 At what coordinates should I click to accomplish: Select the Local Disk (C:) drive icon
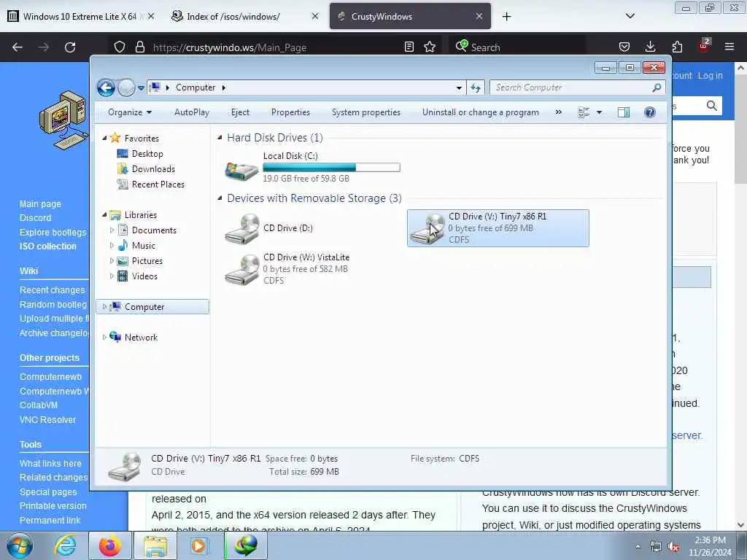(x=241, y=170)
